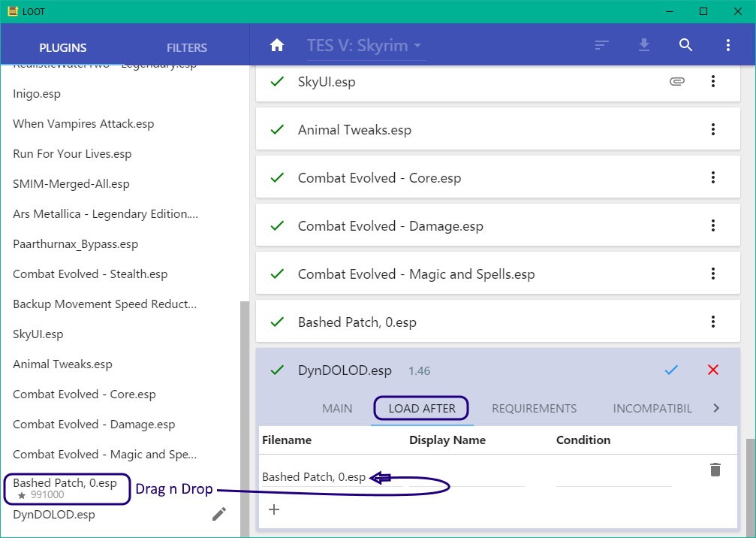Open the main three-dot menu in header

tap(728, 45)
